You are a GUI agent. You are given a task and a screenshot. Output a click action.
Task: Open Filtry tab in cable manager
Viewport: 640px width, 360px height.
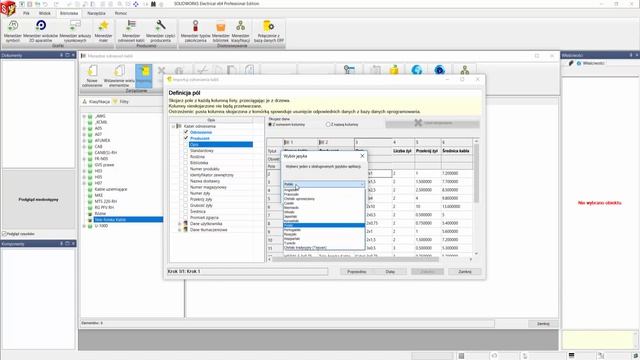coord(121,102)
